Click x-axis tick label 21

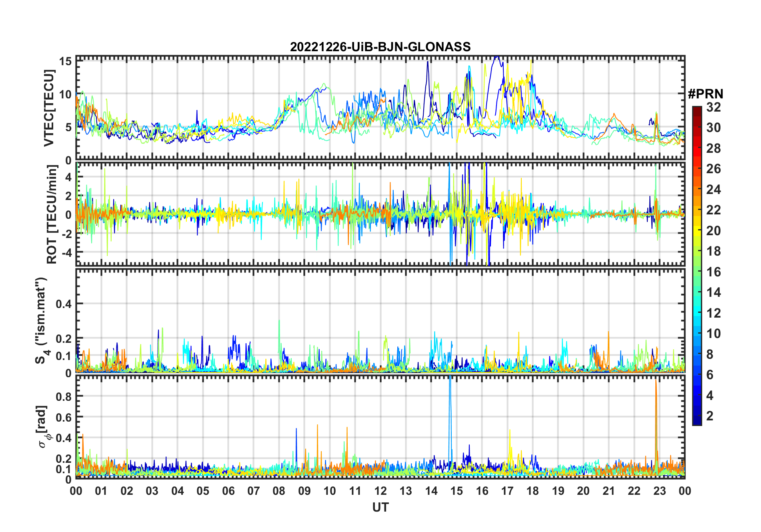[x=609, y=491]
